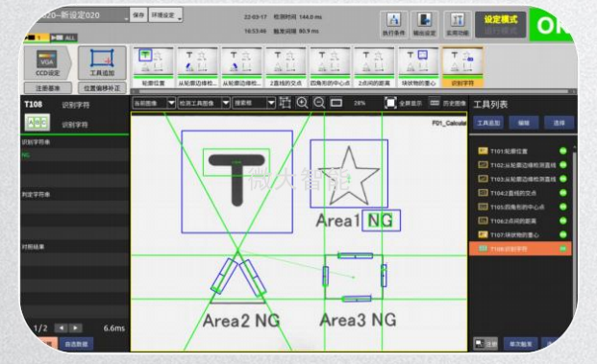Image resolution: width=597 pixels, height=364 pixels.
Task: Click the fit-to-window rectangle icon
Action: tap(336, 103)
